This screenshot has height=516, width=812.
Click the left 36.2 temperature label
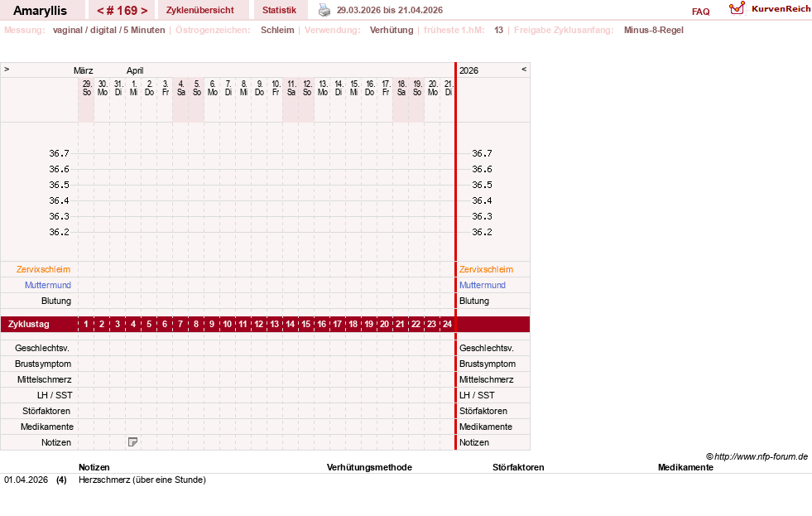[59, 232]
